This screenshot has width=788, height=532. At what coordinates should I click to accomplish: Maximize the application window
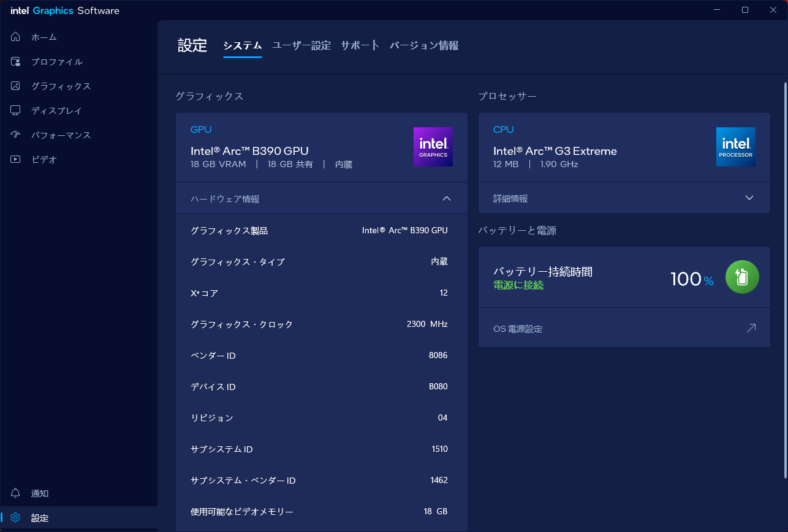point(745,10)
